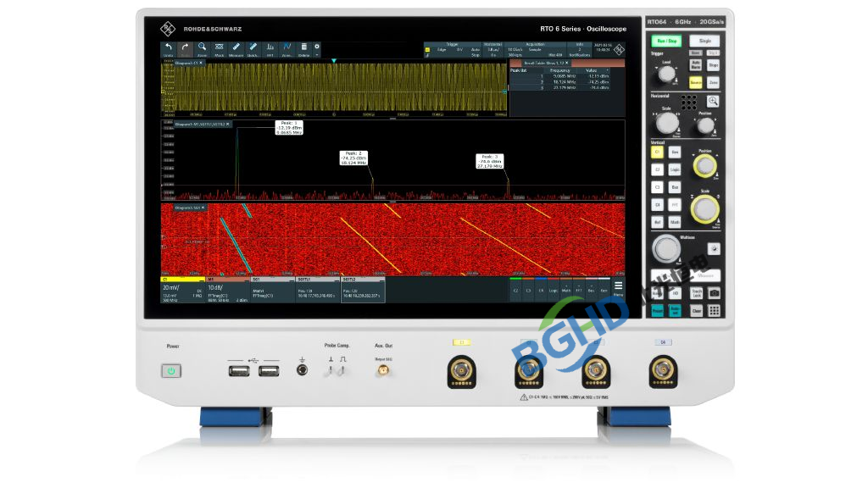Click the Redo toolbar icon
The height and width of the screenshot is (488, 868).
186,49
